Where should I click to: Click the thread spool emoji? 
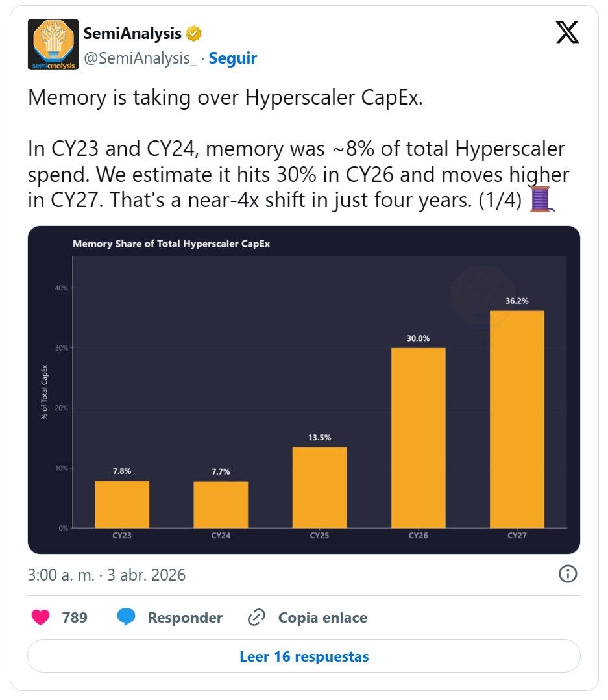pyautogui.click(x=542, y=199)
